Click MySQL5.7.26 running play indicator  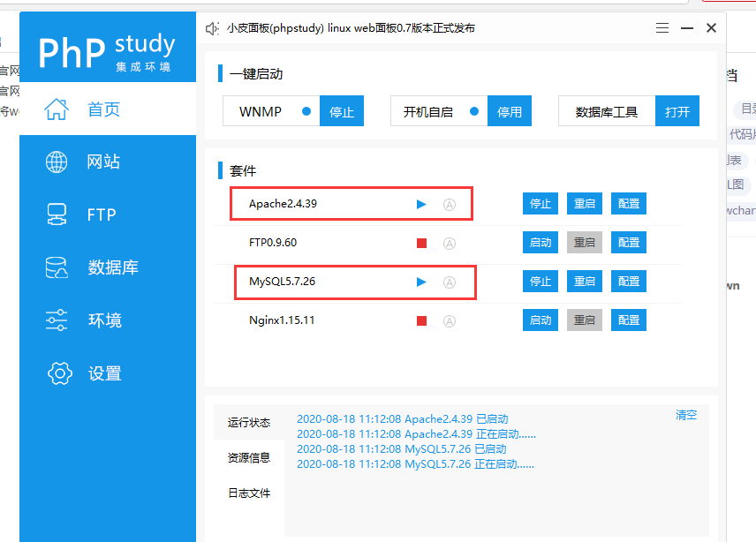click(421, 282)
